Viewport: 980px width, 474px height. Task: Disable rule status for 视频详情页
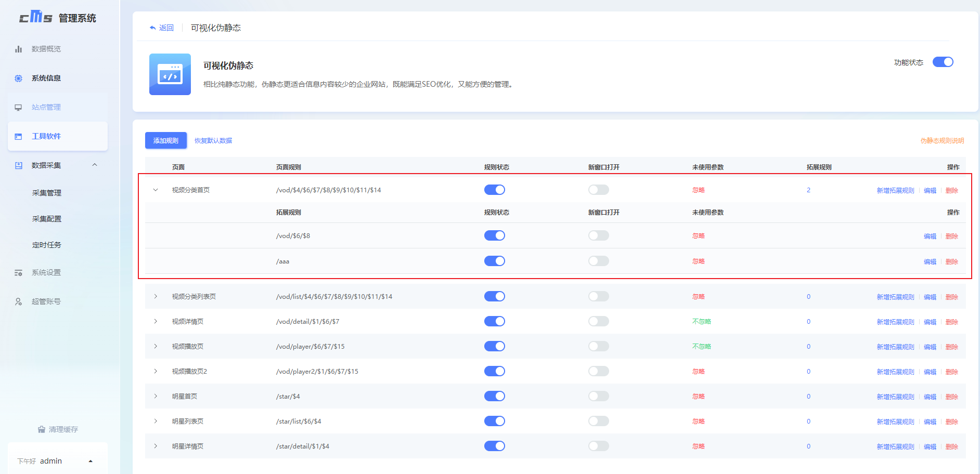(x=494, y=321)
